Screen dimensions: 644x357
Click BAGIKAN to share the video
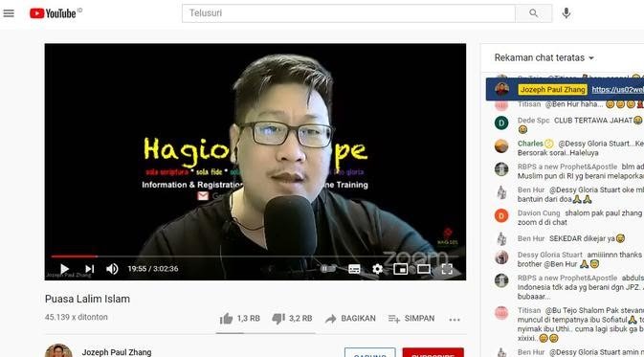[350, 319]
